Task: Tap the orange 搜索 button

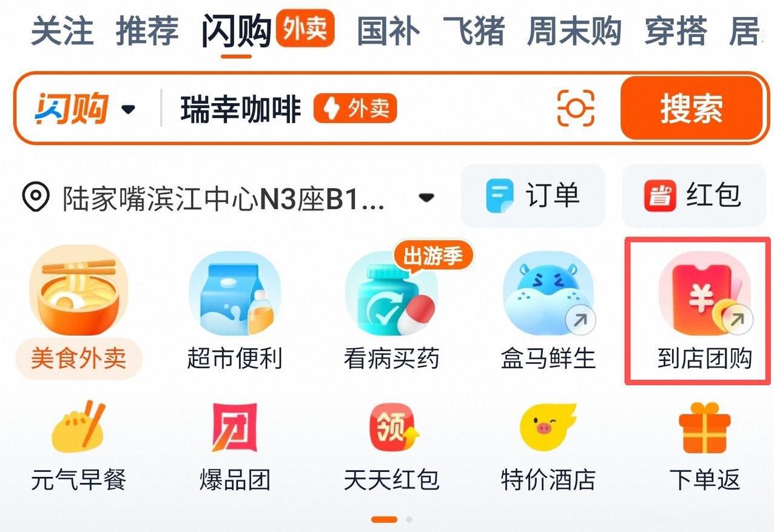Action: tap(692, 109)
